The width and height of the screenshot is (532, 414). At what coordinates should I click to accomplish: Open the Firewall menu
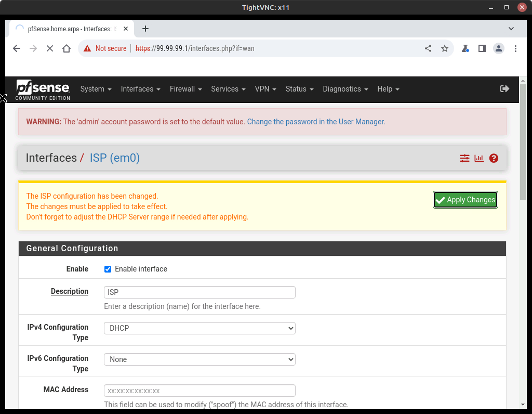tap(185, 89)
